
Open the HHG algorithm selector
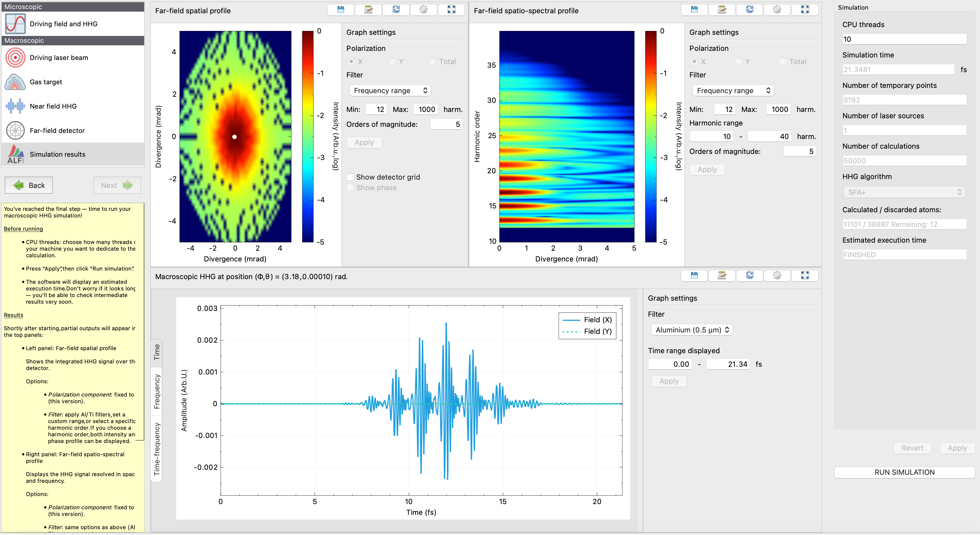point(904,192)
